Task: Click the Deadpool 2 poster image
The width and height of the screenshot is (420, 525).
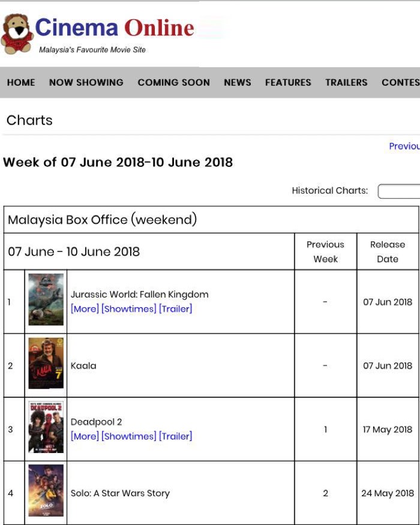Action: point(46,428)
